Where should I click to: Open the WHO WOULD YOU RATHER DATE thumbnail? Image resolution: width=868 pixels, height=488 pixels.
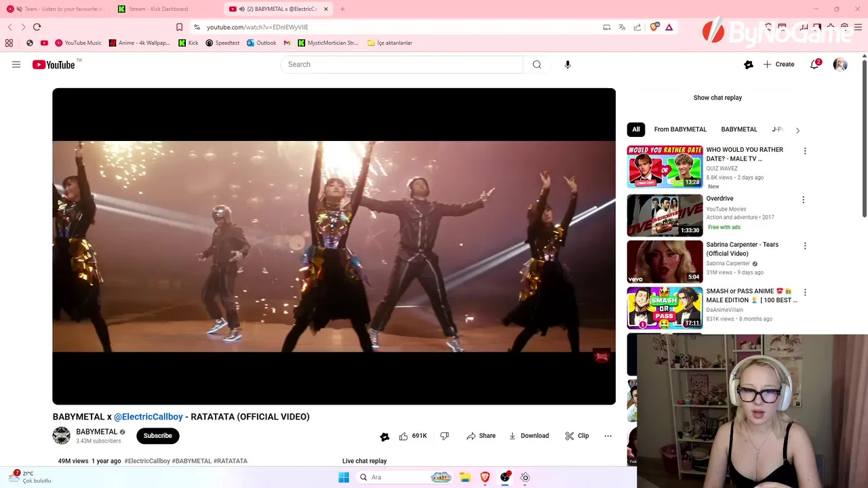click(x=665, y=167)
